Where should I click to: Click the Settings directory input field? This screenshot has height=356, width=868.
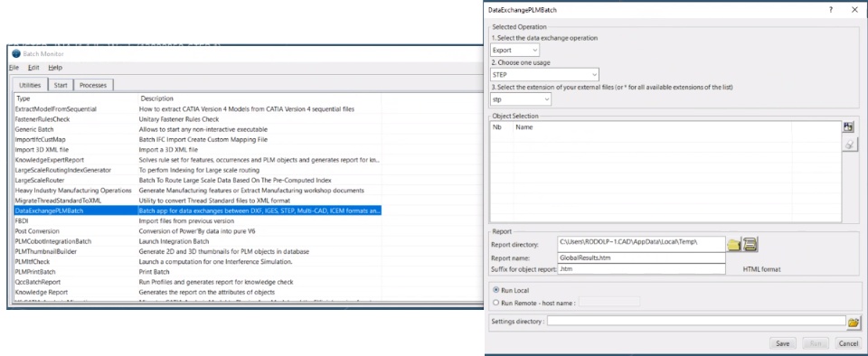point(696,321)
